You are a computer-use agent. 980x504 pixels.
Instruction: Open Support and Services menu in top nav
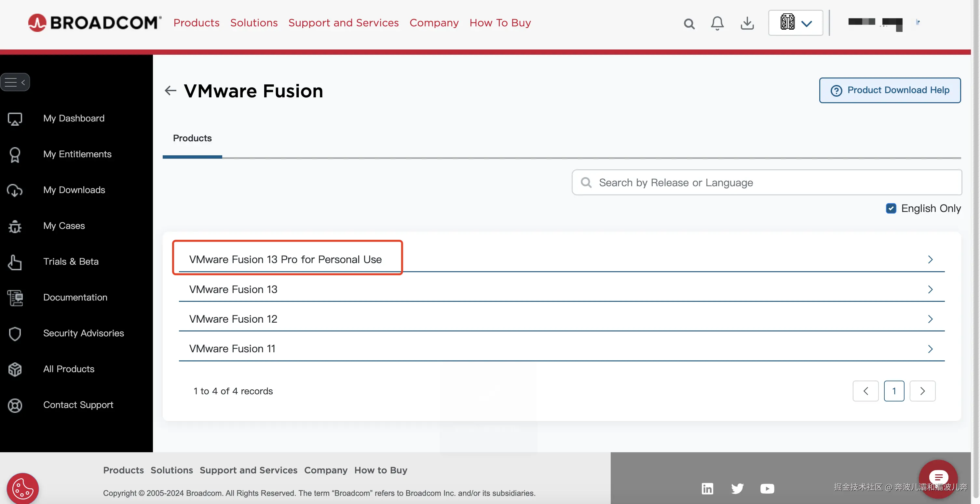[343, 23]
